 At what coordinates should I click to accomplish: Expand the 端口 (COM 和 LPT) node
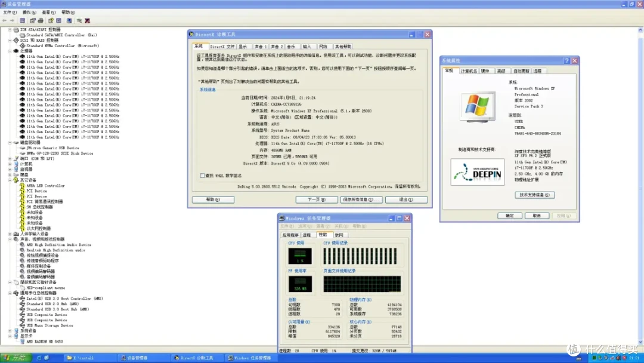(10, 159)
